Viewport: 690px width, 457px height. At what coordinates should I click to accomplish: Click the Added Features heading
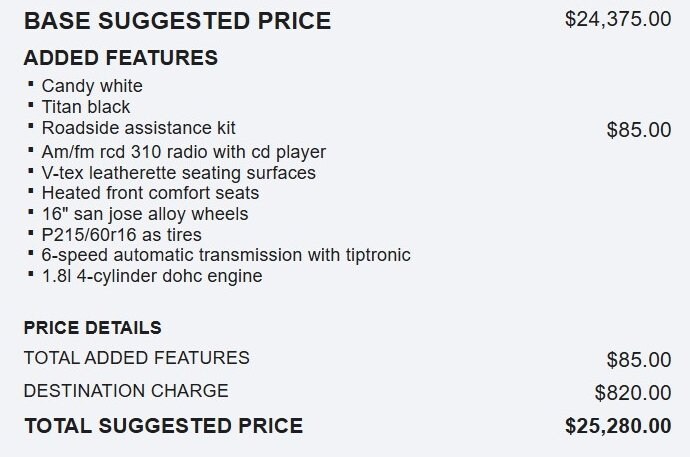point(121,58)
